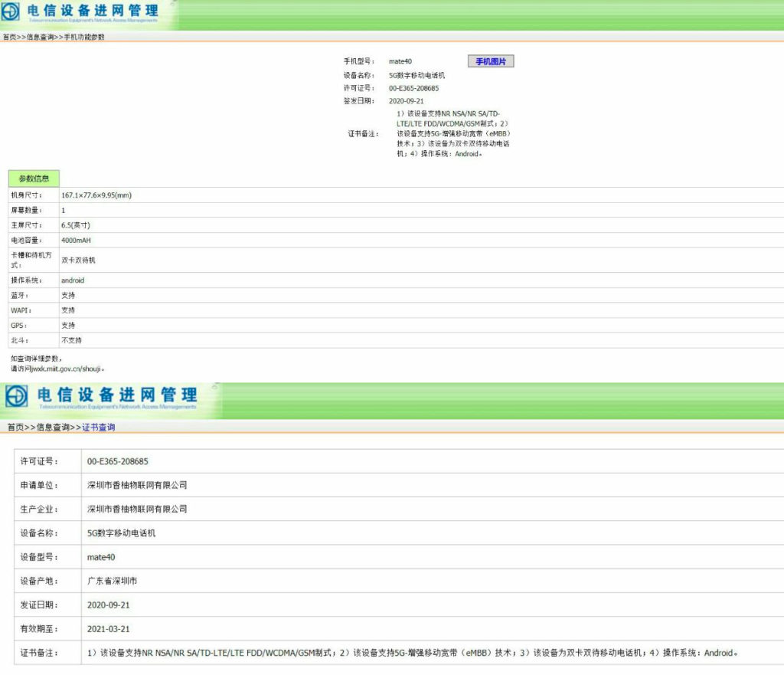Click the 支持 value in the GPS row
Viewport: 784px width, 675px height.
pos(68,325)
